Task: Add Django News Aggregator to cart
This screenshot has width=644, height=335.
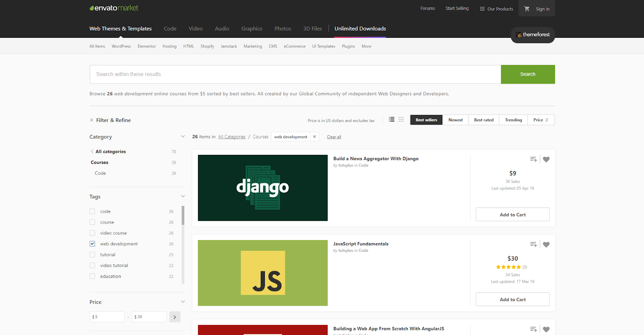Action: pos(513,214)
